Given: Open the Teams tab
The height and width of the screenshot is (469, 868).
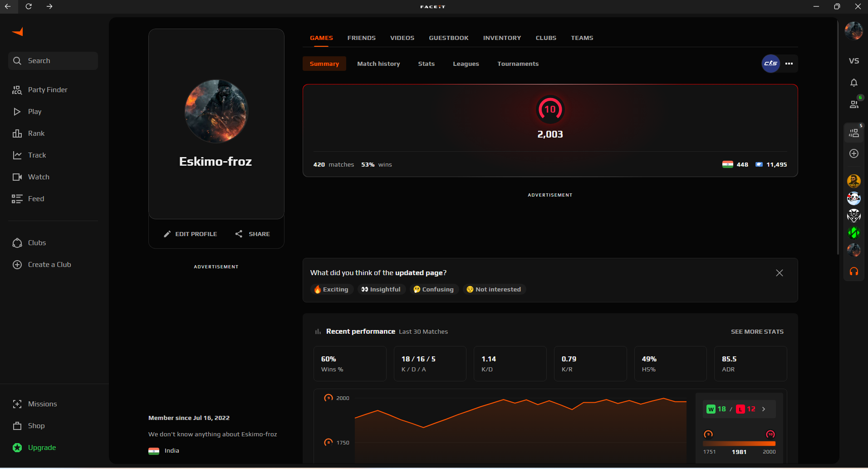Looking at the screenshot, I should click(x=582, y=38).
